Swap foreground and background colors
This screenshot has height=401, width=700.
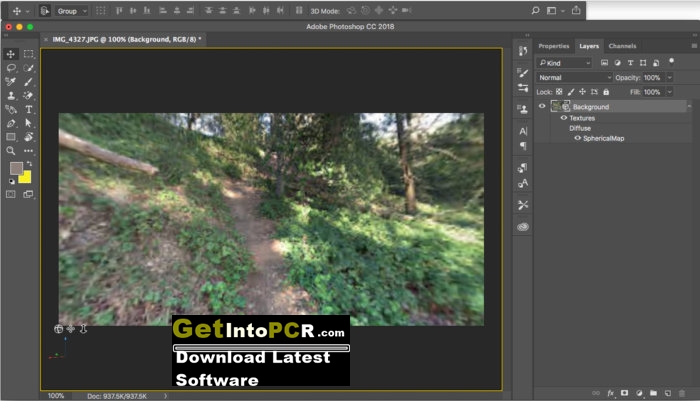[29, 164]
